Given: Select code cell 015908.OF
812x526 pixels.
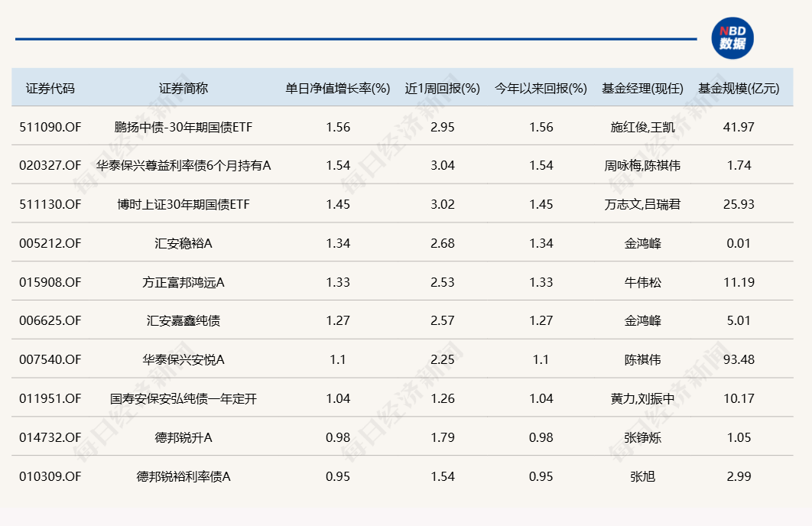Looking at the screenshot, I should point(50,282).
